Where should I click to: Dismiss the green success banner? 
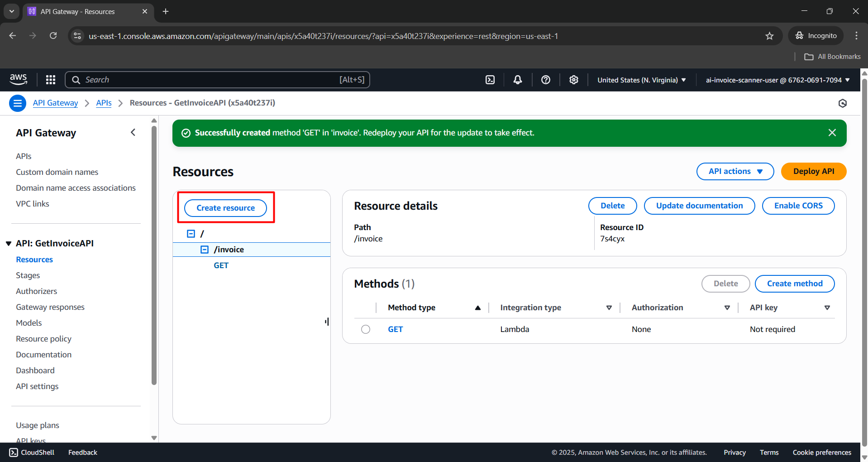point(832,133)
